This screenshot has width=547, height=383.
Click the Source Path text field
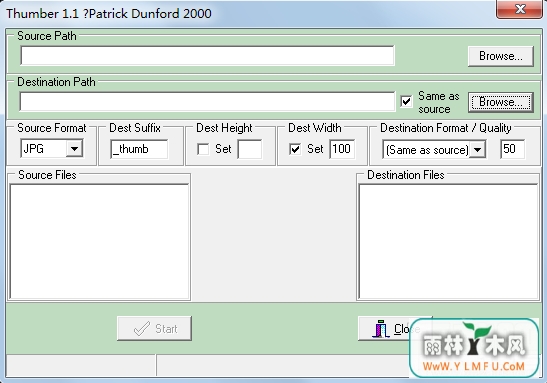(x=208, y=56)
